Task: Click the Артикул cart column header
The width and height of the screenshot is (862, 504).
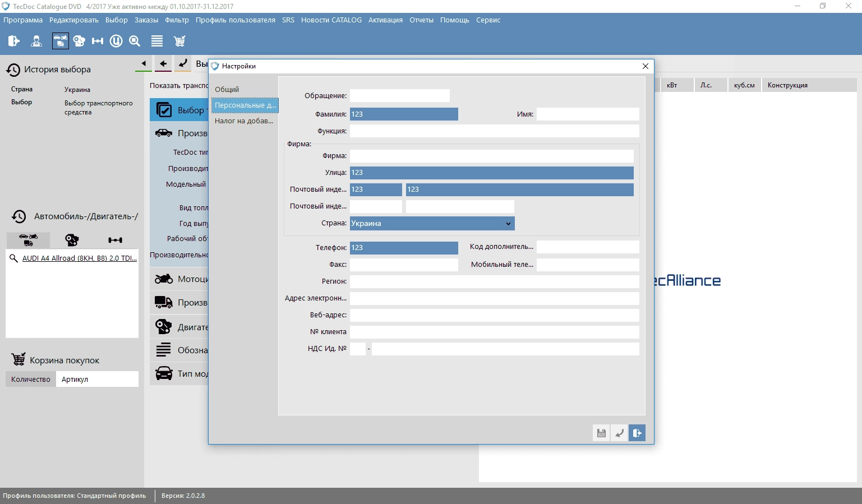Action: coord(97,380)
